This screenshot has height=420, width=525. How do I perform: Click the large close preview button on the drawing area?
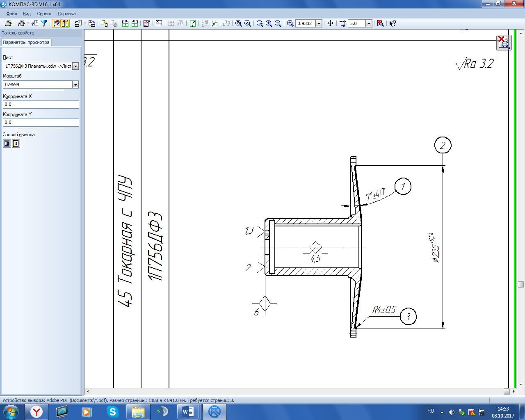coord(504,42)
